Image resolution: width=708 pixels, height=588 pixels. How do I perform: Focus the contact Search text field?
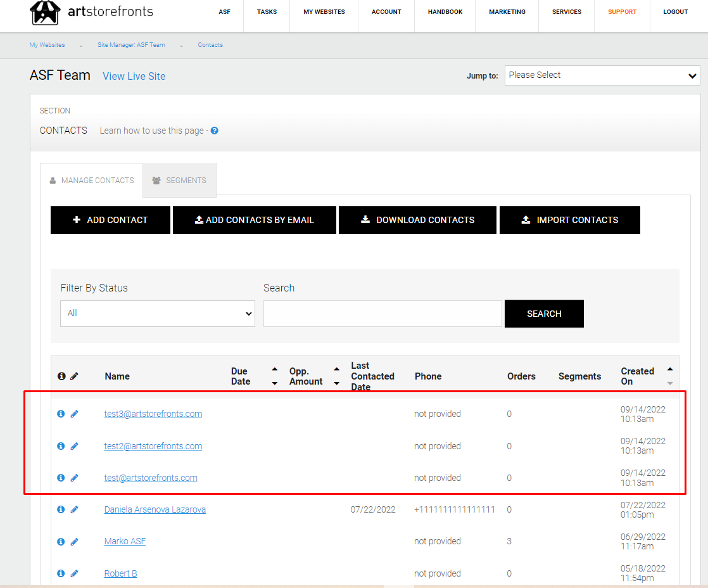(382, 314)
